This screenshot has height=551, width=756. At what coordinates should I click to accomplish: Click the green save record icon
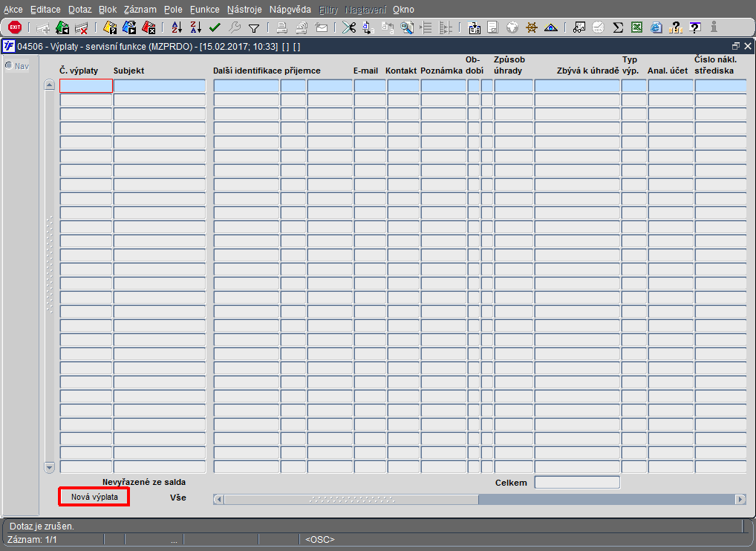click(x=62, y=28)
